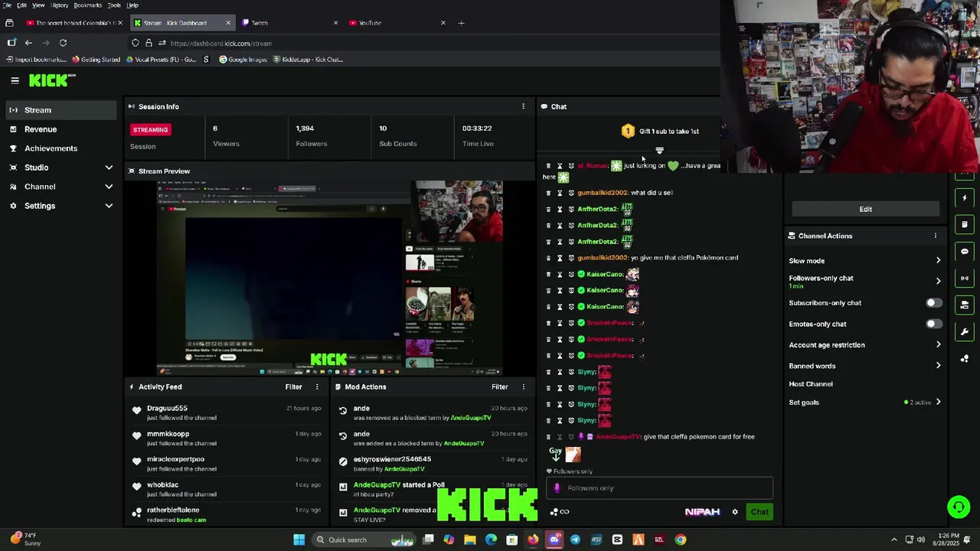Open the Tools menu
Screen dimensions: 980x551
click(114, 5)
